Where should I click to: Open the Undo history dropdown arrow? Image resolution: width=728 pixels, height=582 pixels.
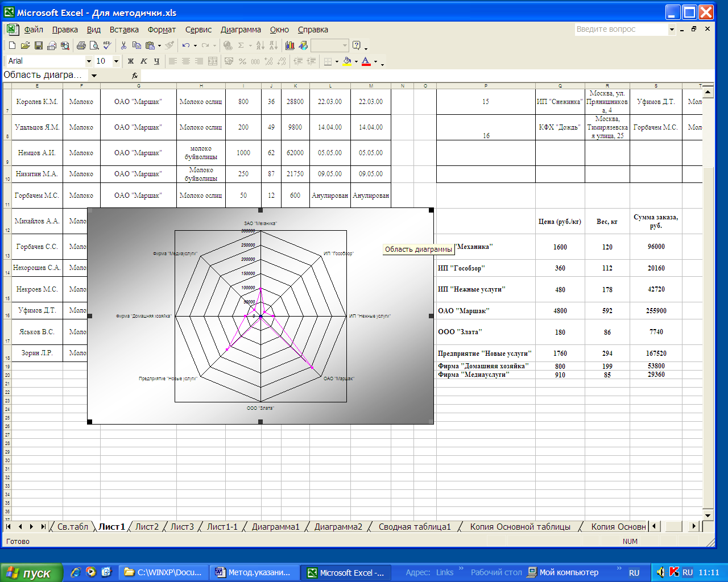coord(195,45)
